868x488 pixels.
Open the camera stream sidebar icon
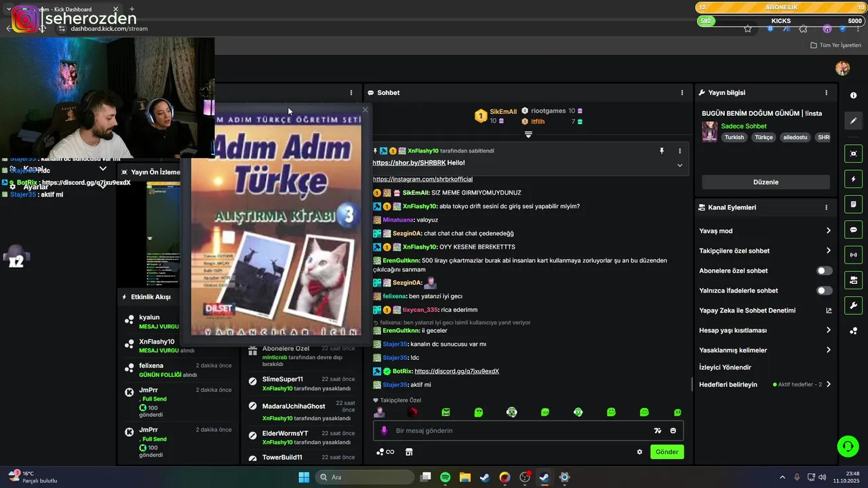pyautogui.click(x=853, y=280)
